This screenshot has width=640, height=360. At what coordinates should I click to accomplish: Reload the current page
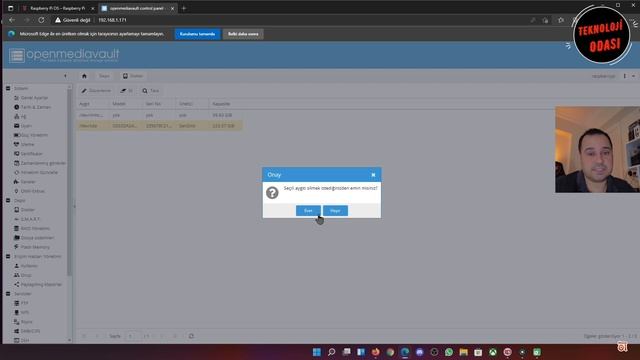click(x=41, y=20)
